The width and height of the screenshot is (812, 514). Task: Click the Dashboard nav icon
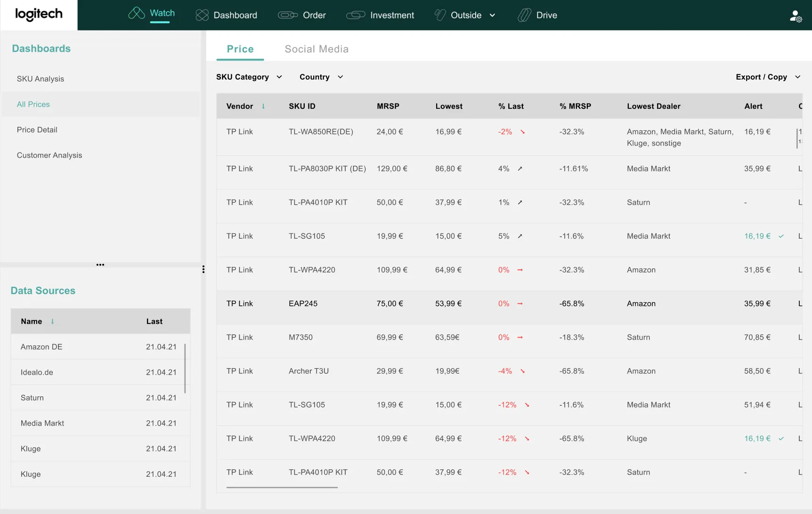(x=202, y=15)
